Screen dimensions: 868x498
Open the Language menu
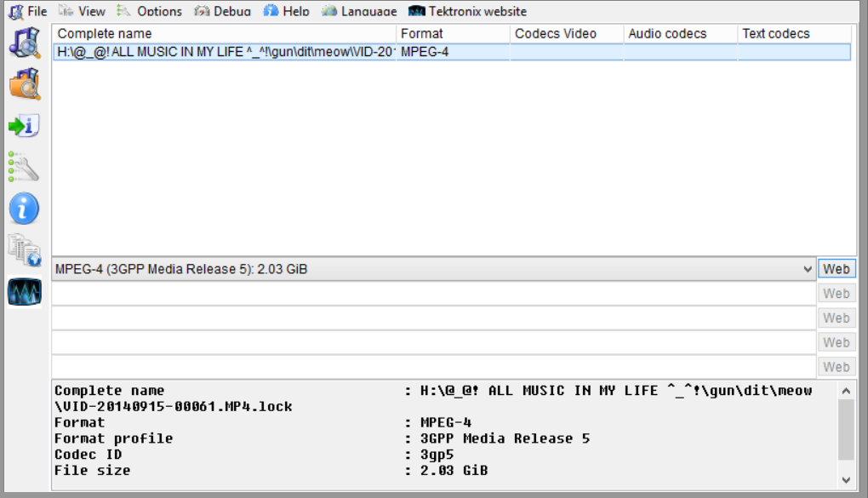359,11
